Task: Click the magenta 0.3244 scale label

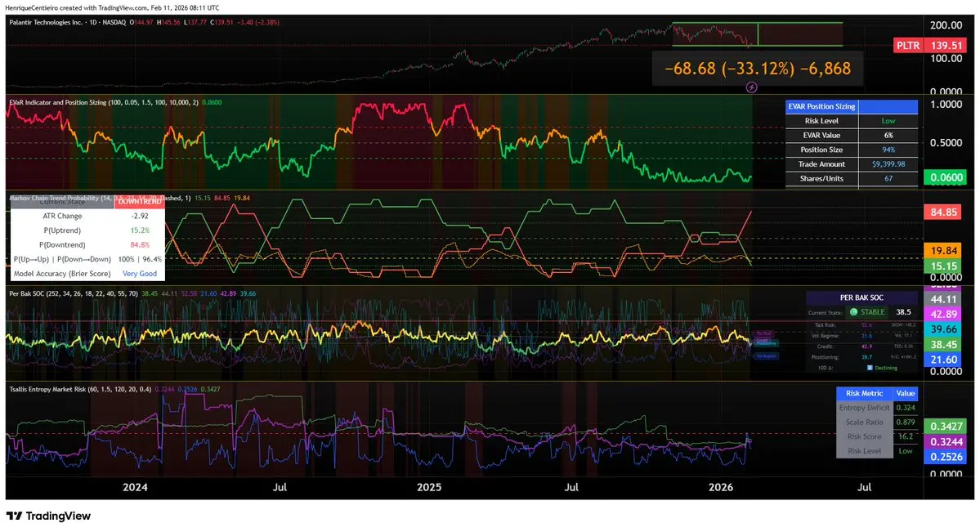Action: pos(946,441)
